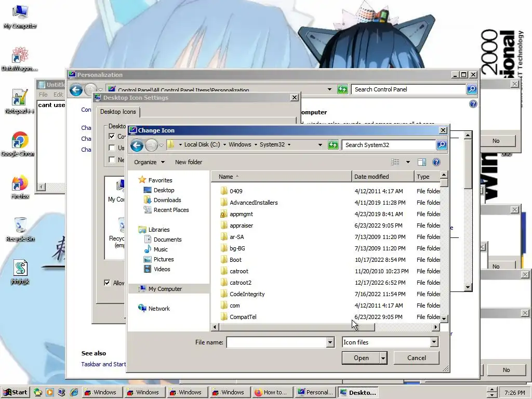Switch to the How to... Firefox taskbar item

[x=272, y=392]
